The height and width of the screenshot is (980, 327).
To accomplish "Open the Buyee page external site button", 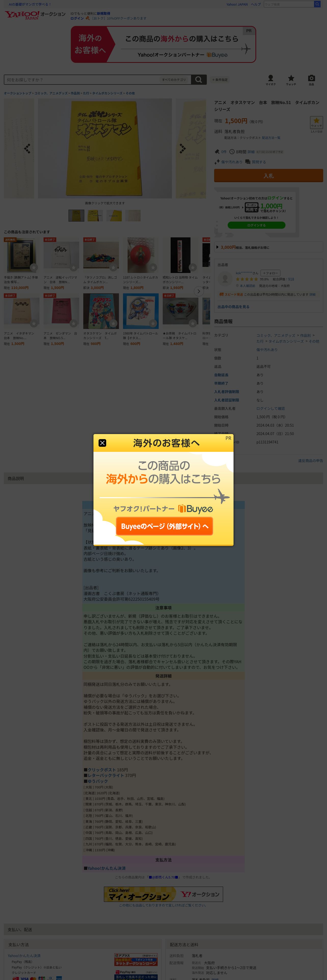I will (165, 526).
